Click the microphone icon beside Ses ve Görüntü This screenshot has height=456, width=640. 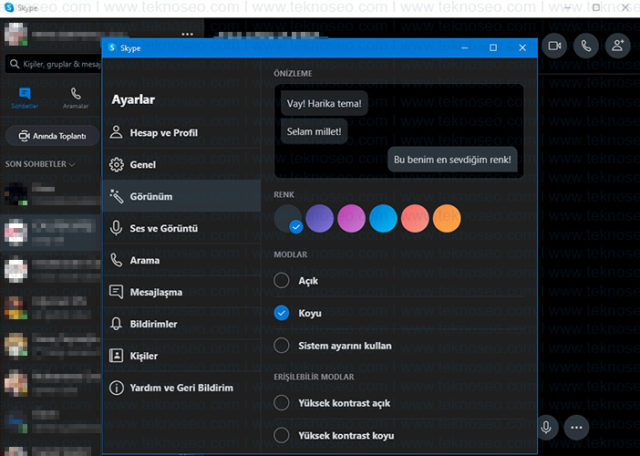tap(116, 228)
